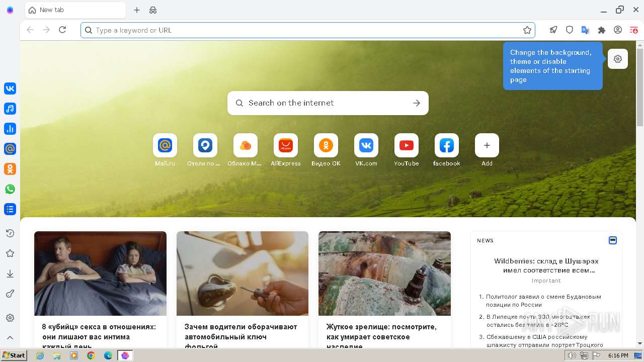
Task: Open the Сбежавшему в США news item
Action: point(544,341)
